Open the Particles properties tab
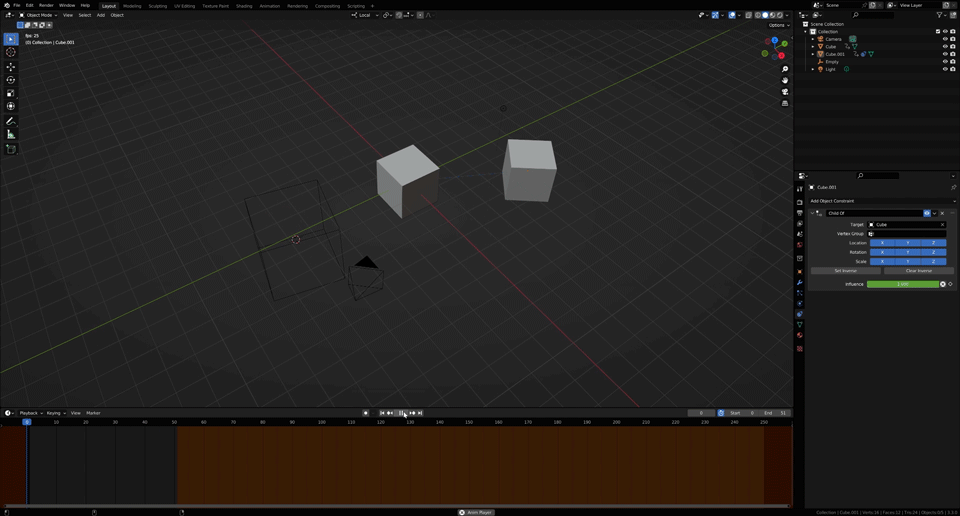 point(800,293)
